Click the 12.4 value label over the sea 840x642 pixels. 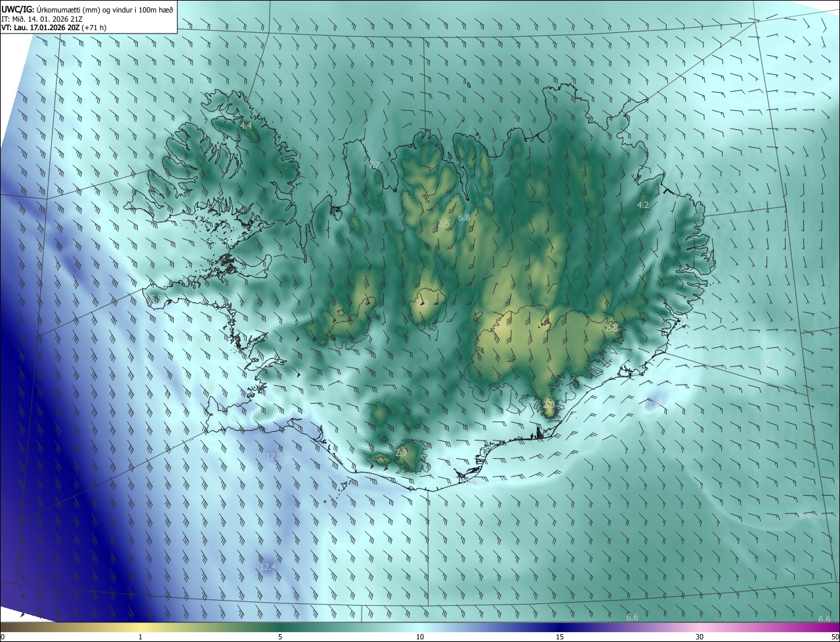click(x=268, y=567)
